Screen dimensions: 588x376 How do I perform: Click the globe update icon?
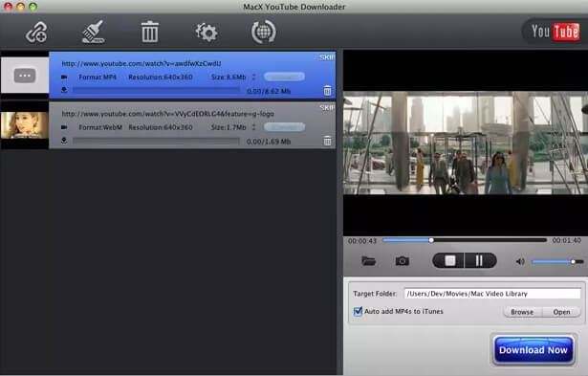pyautogui.click(x=263, y=32)
